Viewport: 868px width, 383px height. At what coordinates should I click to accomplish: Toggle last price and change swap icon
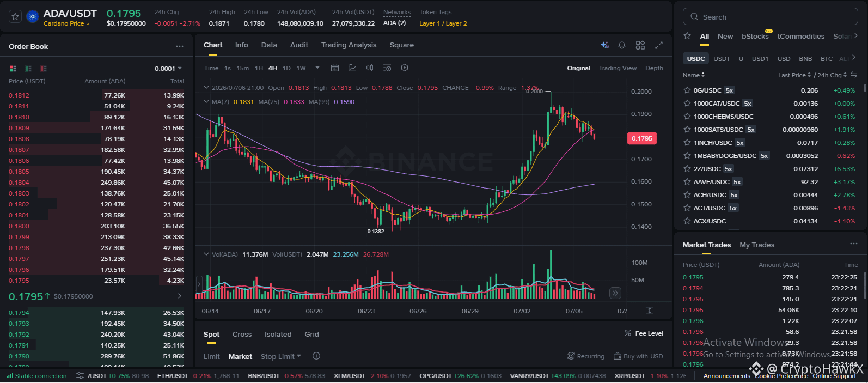click(x=854, y=75)
